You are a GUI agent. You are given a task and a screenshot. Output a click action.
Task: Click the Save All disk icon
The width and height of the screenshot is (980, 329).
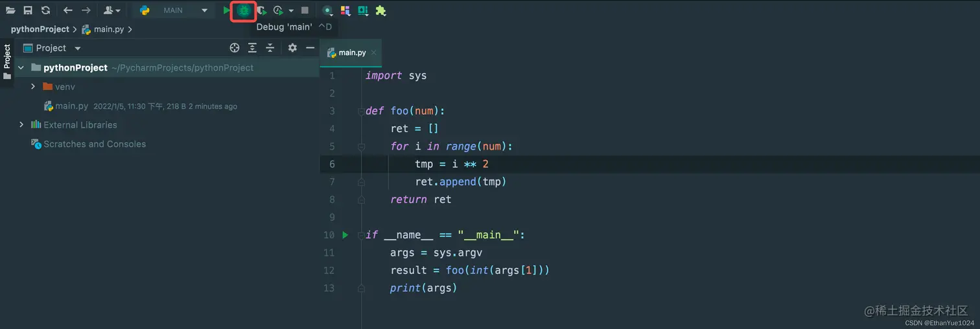click(x=28, y=10)
